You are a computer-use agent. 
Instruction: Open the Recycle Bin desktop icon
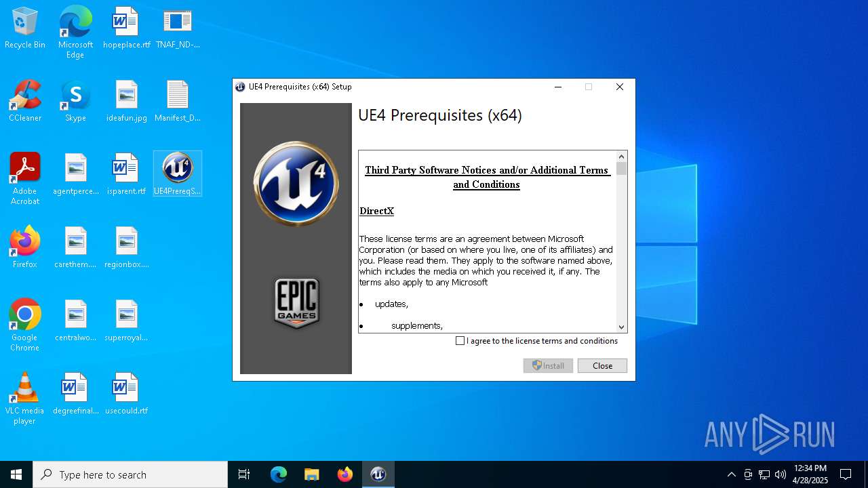coord(25,28)
